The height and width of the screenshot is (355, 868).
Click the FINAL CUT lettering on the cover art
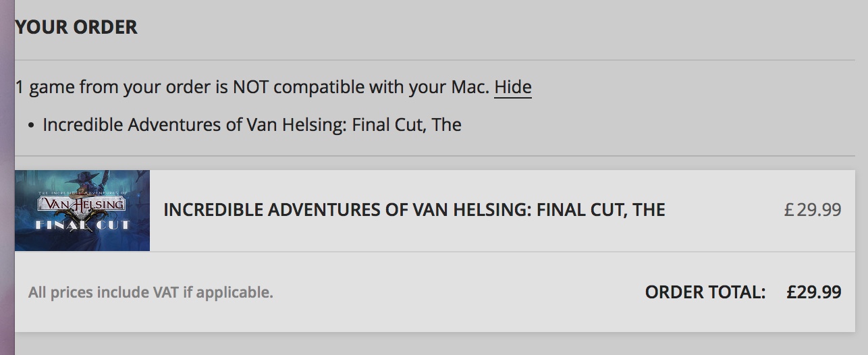[x=82, y=225]
